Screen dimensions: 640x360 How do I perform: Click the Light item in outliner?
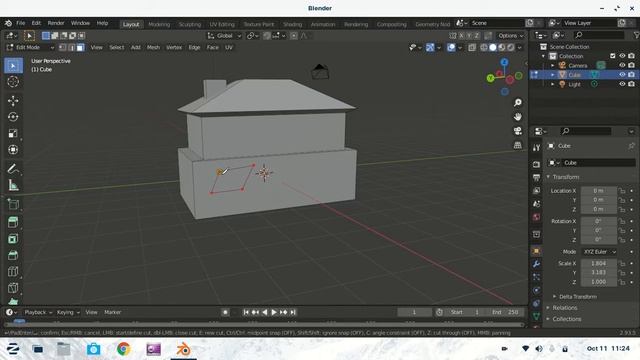[x=574, y=84]
